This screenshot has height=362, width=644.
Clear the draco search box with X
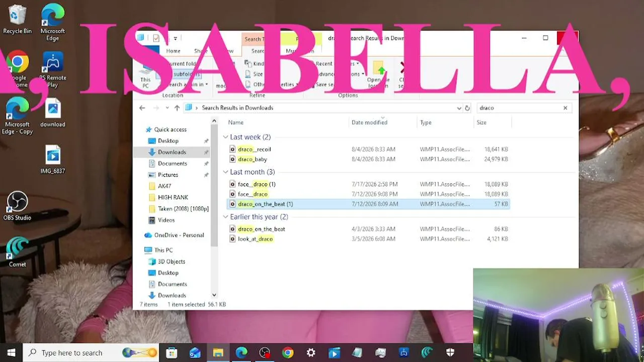(565, 108)
